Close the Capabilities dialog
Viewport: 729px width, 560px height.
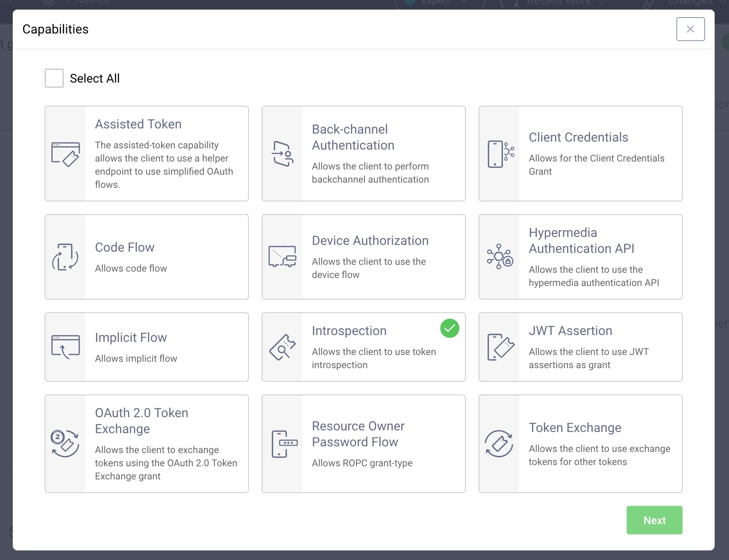[690, 29]
